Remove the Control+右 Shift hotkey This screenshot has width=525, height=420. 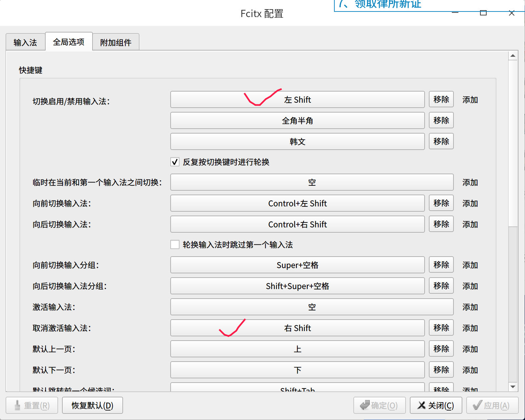tap(441, 224)
